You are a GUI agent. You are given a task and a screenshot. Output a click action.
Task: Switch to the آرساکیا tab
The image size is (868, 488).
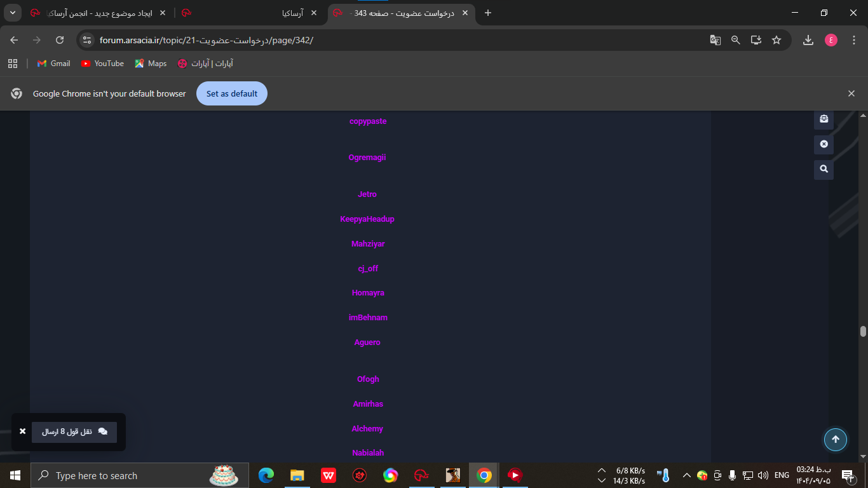tap(267, 13)
